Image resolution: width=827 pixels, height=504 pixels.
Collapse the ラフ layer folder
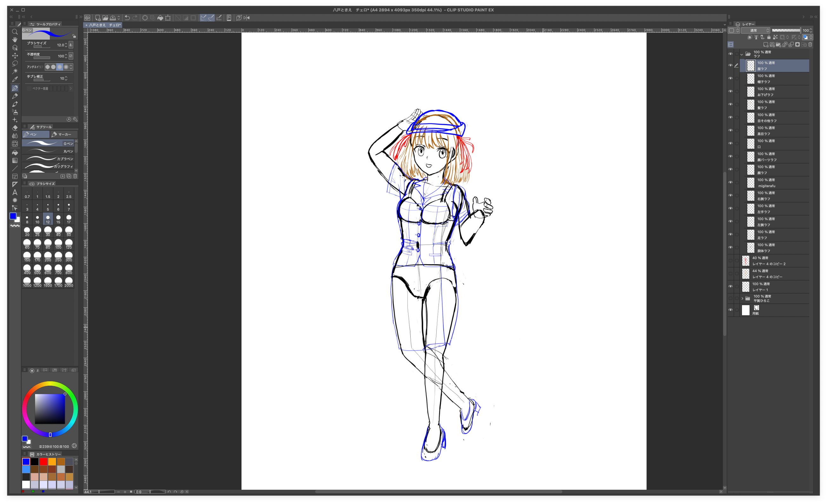click(x=742, y=54)
